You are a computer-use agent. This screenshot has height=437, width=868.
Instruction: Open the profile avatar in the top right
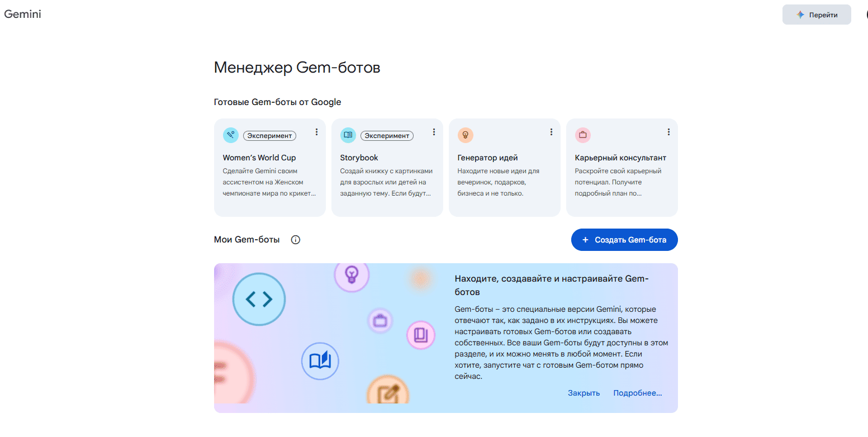pyautogui.click(x=865, y=14)
